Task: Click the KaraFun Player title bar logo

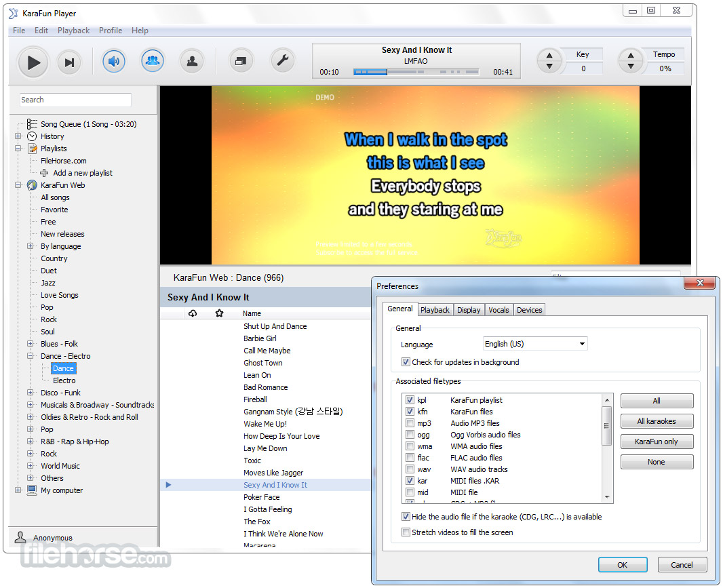Action: [14, 14]
